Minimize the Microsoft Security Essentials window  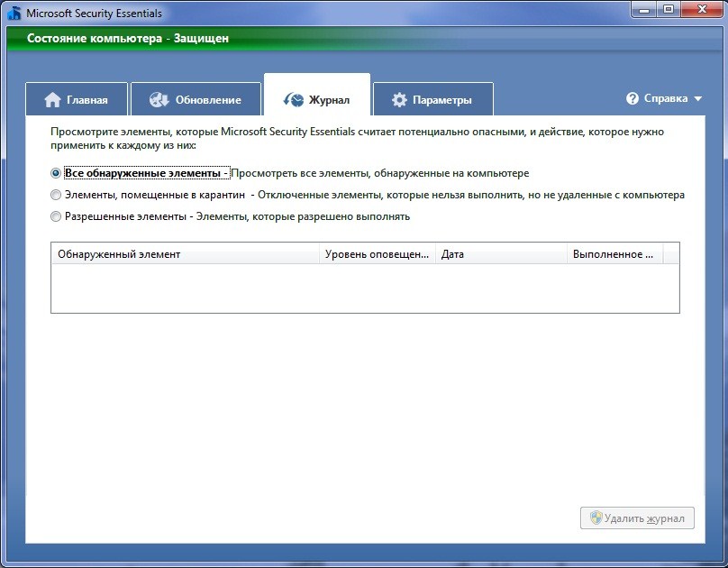[x=644, y=10]
